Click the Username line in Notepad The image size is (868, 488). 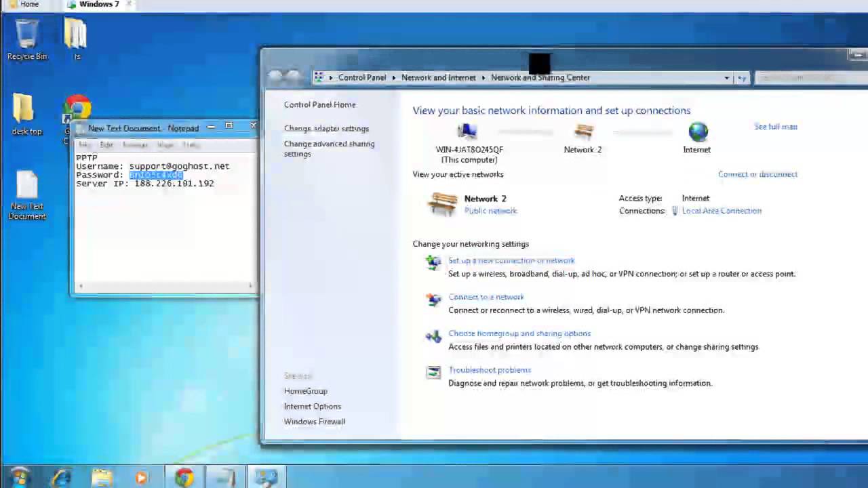click(x=153, y=166)
